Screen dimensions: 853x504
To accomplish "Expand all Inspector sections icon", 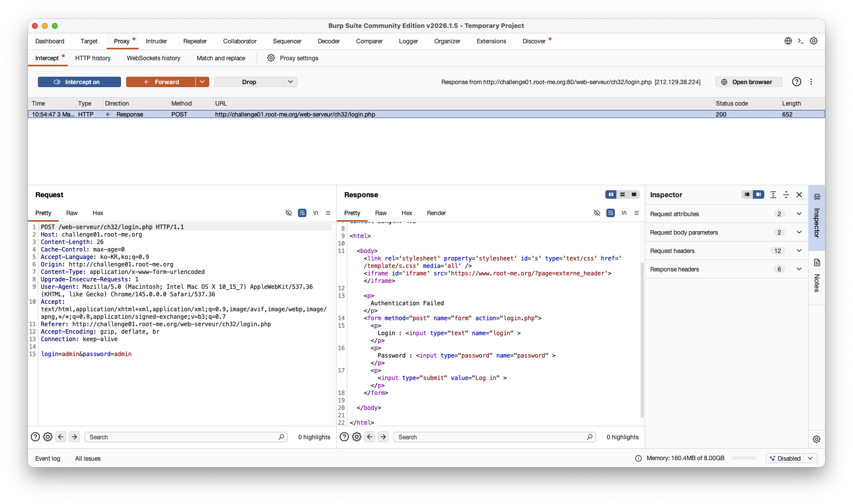I will [x=773, y=195].
